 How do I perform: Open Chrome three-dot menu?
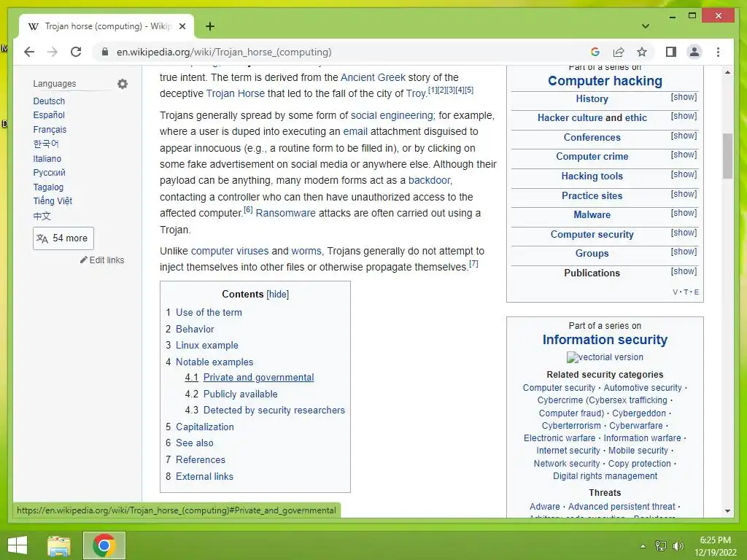(x=718, y=52)
